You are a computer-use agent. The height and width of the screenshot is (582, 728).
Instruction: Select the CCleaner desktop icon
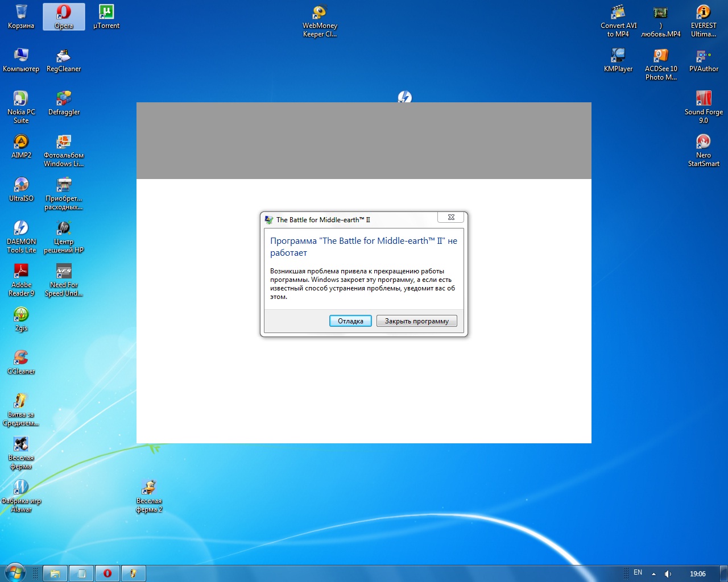pyautogui.click(x=21, y=362)
